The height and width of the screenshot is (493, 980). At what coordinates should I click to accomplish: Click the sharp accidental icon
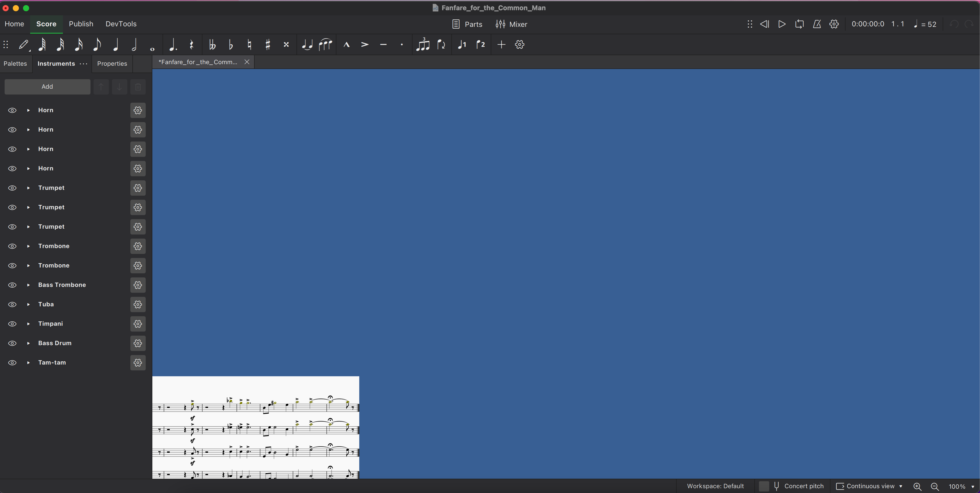268,44
